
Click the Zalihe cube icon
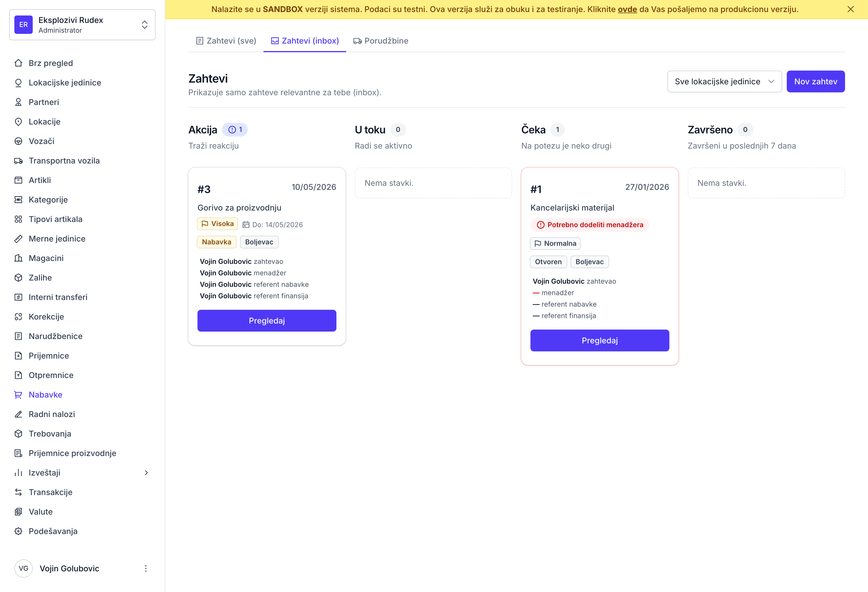tap(18, 278)
